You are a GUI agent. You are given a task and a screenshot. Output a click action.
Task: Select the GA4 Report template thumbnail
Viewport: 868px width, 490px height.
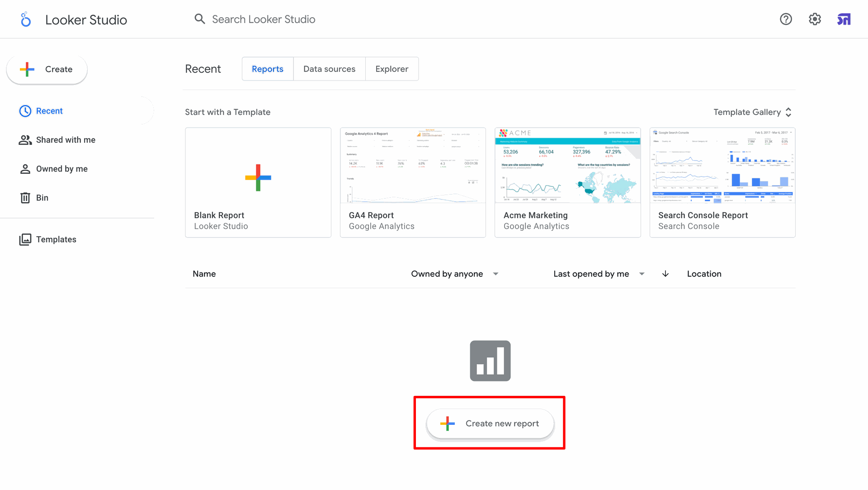[413, 166]
